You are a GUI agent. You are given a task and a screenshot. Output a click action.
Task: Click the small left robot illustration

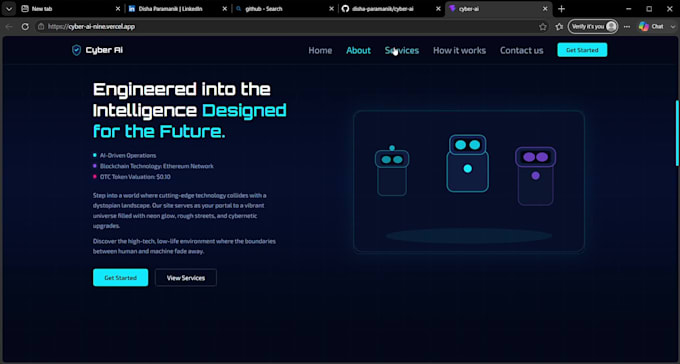pos(392,171)
